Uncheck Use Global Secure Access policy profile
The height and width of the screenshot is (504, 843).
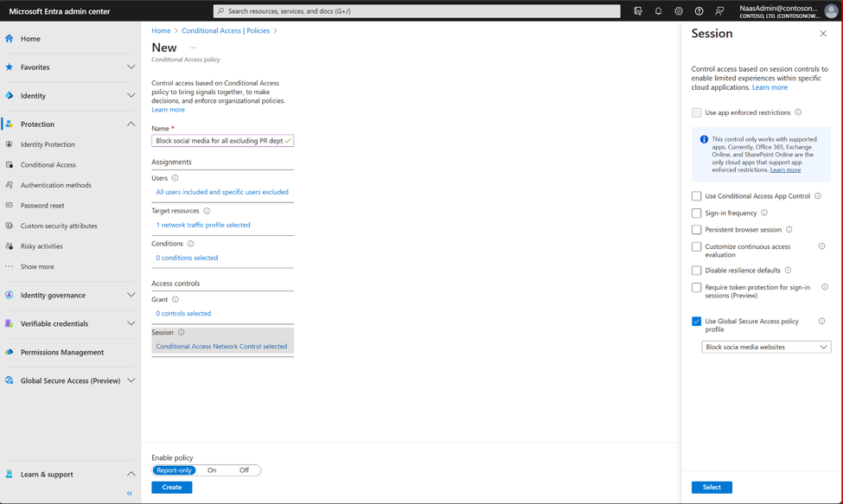[696, 322]
